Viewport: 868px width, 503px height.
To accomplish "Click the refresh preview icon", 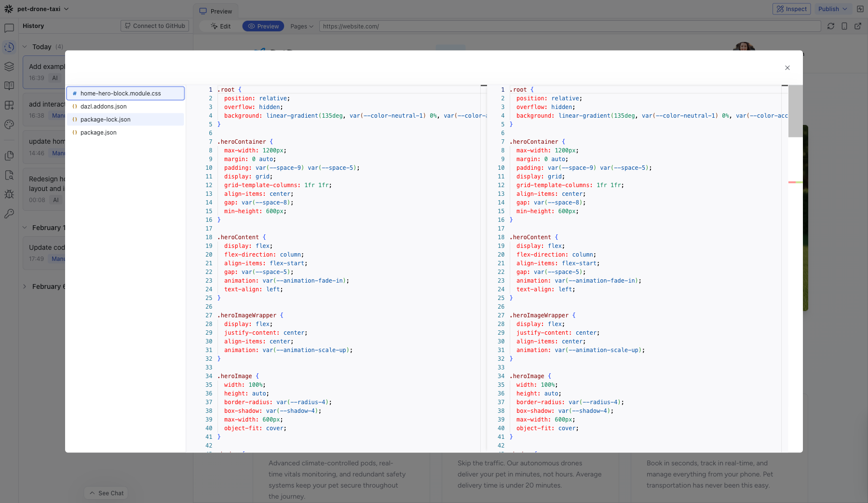I will tap(830, 26).
